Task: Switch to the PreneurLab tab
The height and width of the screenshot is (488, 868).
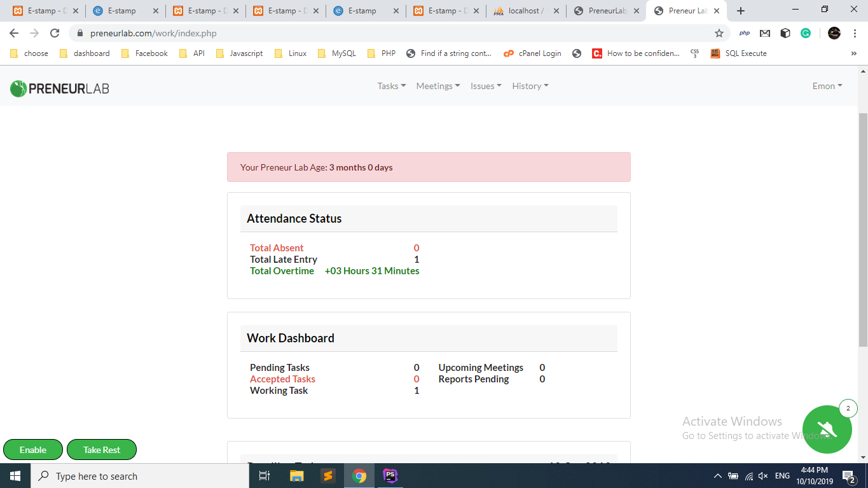Action: (x=606, y=11)
